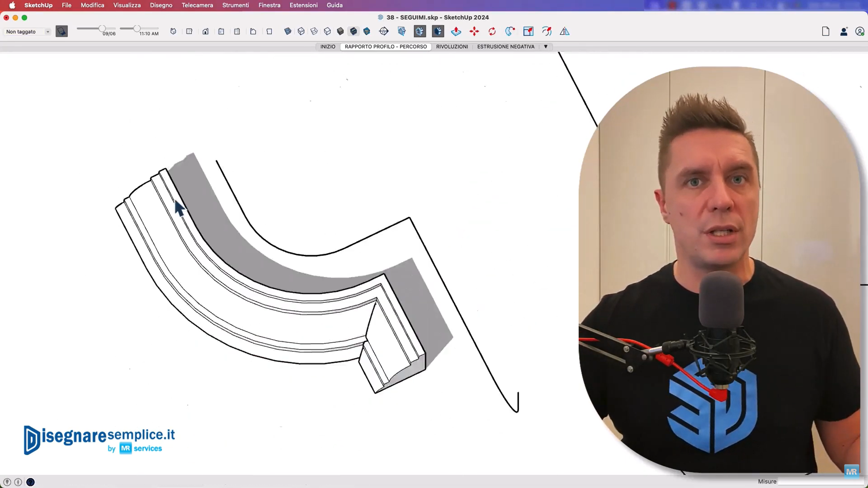Select Monochrome face style
The height and width of the screenshot is (488, 868).
[x=367, y=32]
